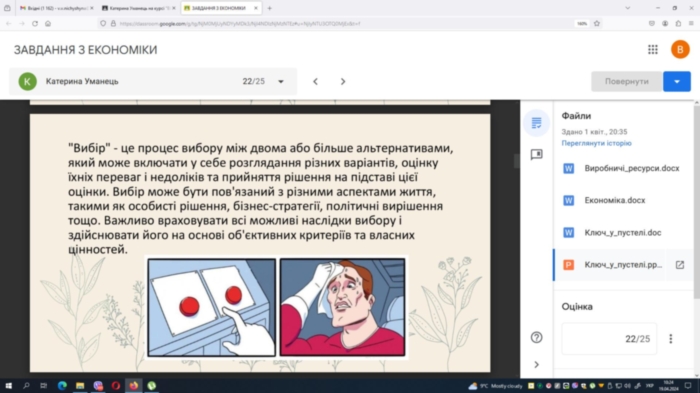Go to the previous student submission
Viewport: 700px width, 393px height.
[316, 81]
